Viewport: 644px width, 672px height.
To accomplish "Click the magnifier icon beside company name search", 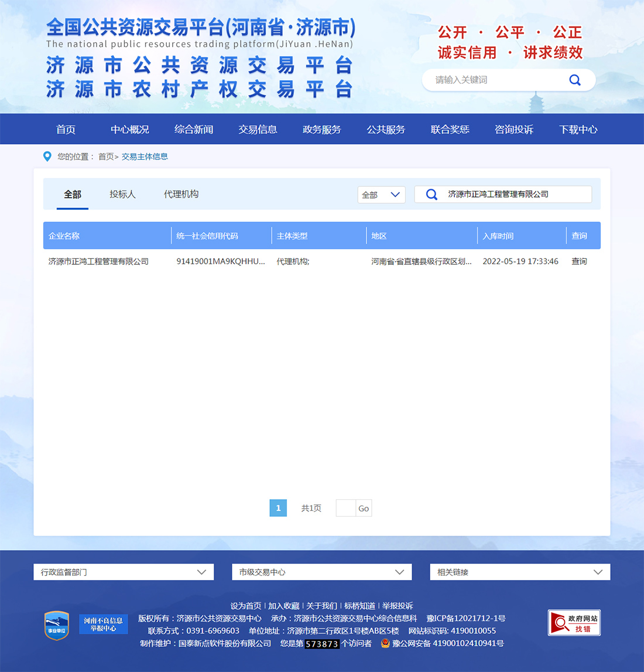I will coord(431,195).
